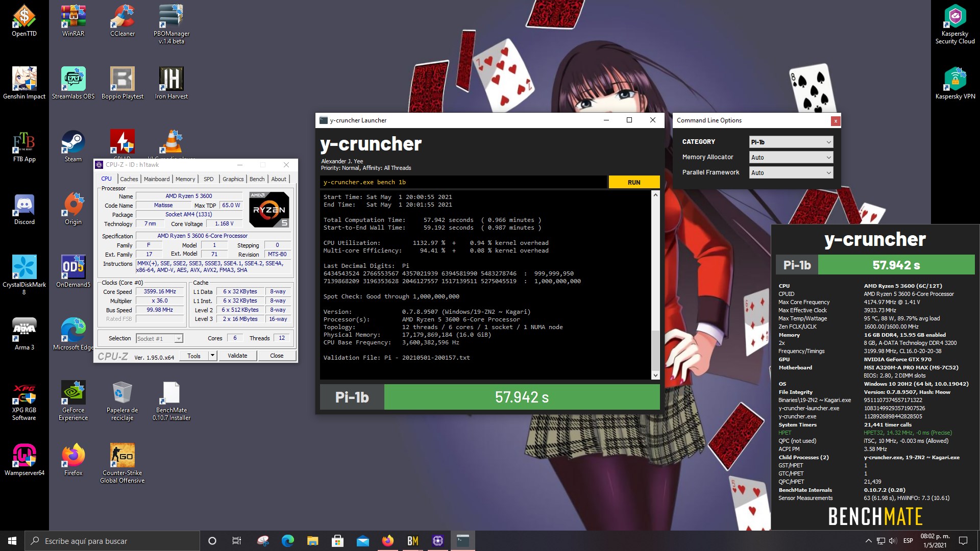The image size is (980, 551).
Task: Open Task View in taskbar
Action: click(237, 541)
